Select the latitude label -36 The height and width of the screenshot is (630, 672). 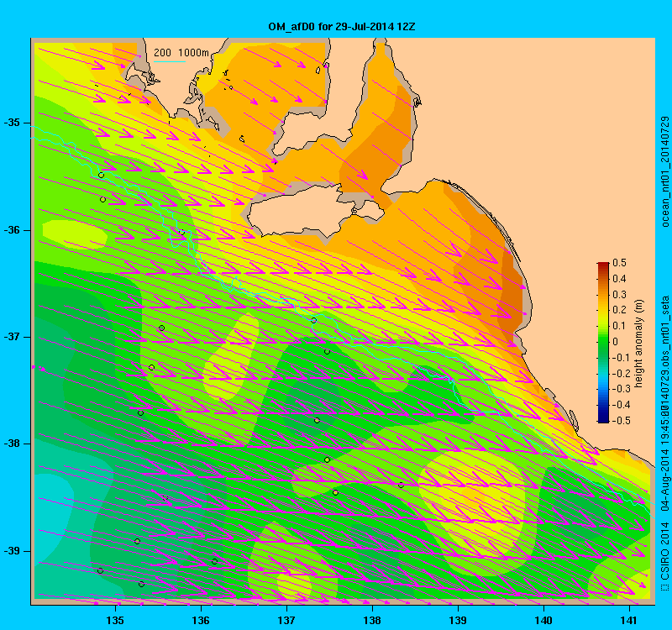pyautogui.click(x=12, y=230)
